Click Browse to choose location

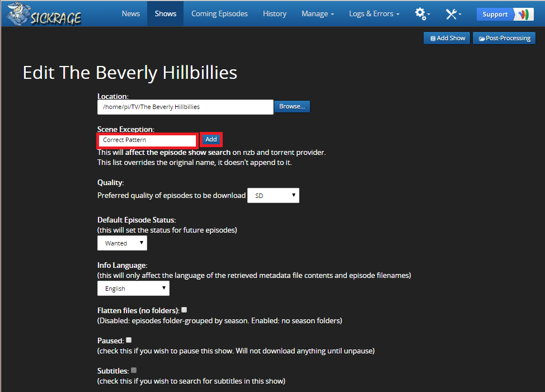tap(292, 106)
